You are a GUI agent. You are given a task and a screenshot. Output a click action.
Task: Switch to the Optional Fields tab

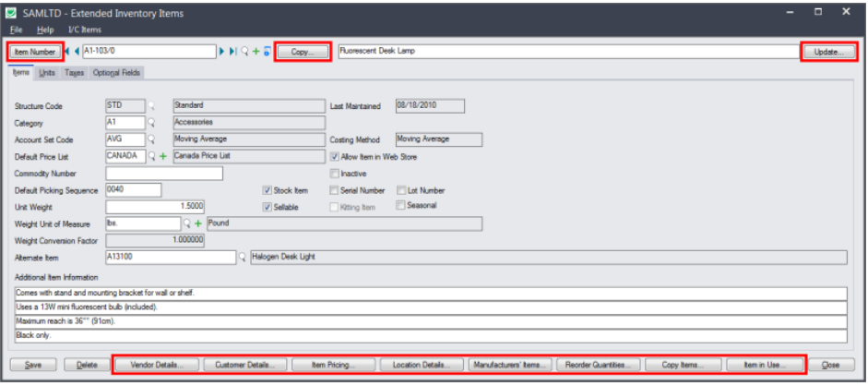[116, 73]
